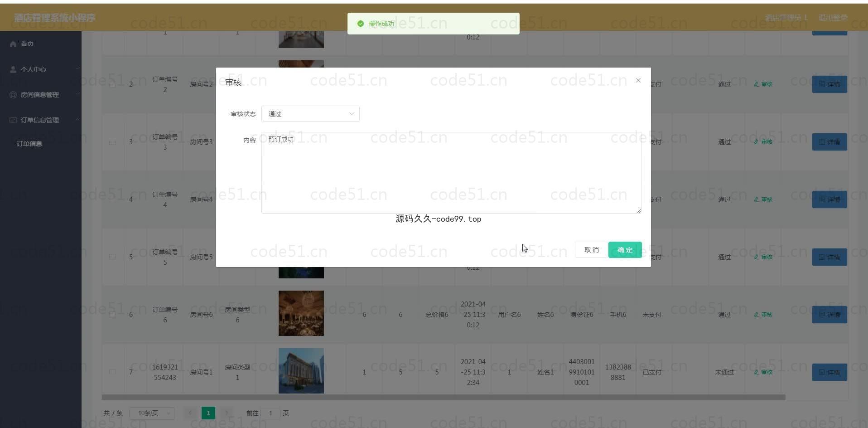Click 酒店管理员 1 in the header

click(786, 18)
